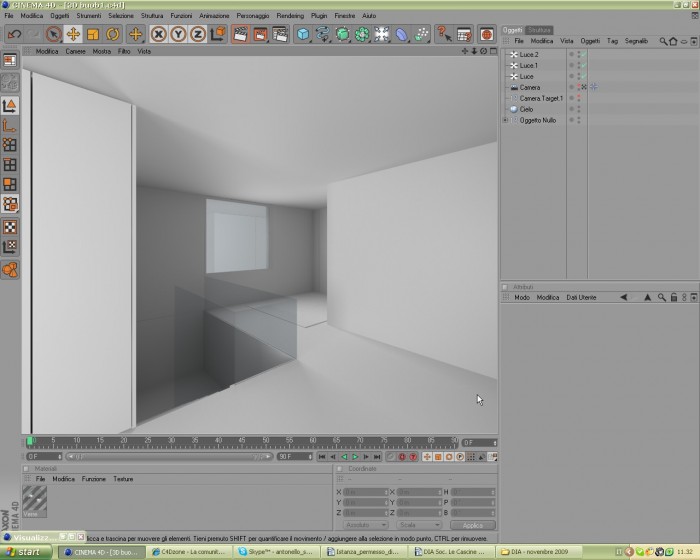Open the Rendering menu

coord(290,16)
